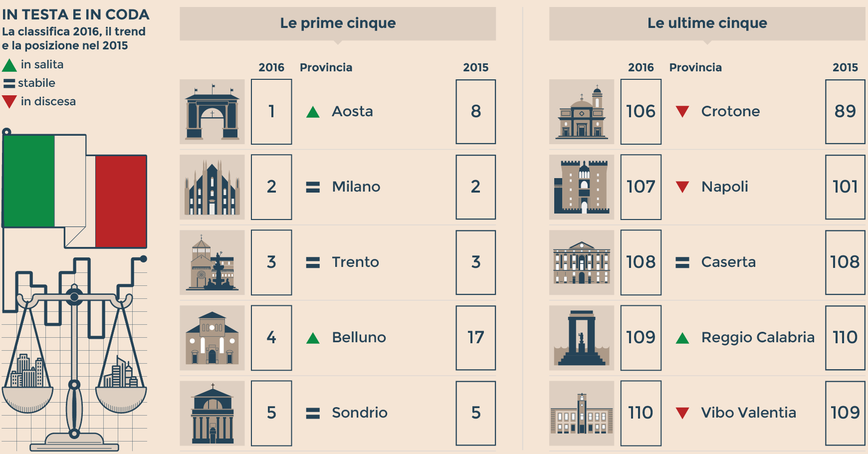Screen dimensions: 868x454
Task: Click the Vibo Valentia province name
Action: click(748, 413)
